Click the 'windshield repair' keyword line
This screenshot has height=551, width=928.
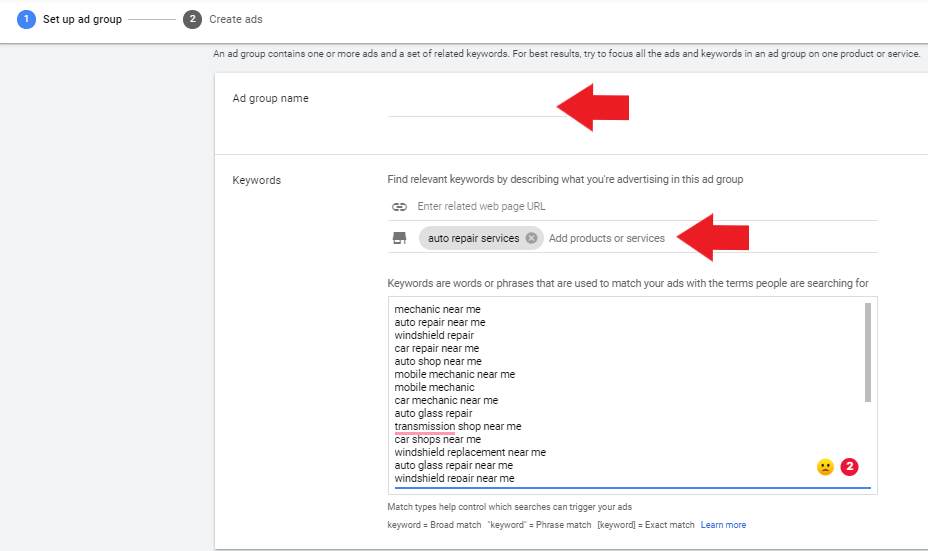[434, 335]
